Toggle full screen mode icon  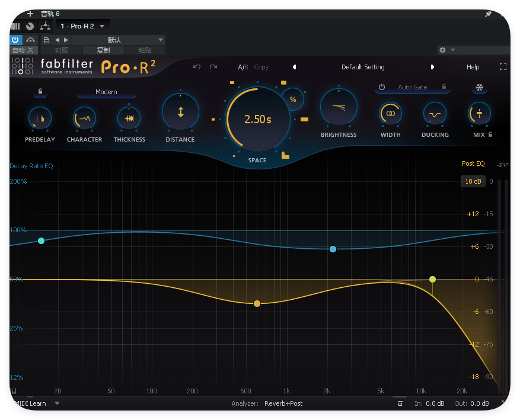click(503, 67)
